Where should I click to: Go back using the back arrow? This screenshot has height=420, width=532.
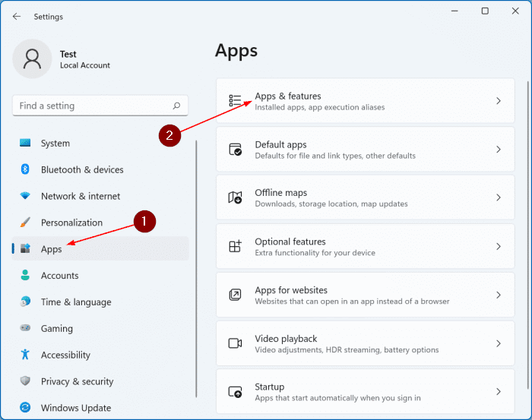pyautogui.click(x=17, y=16)
